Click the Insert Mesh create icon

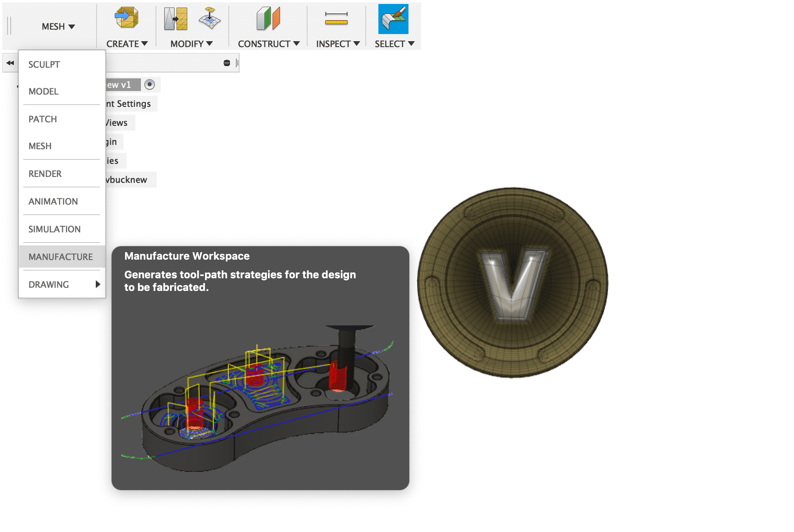(x=127, y=18)
